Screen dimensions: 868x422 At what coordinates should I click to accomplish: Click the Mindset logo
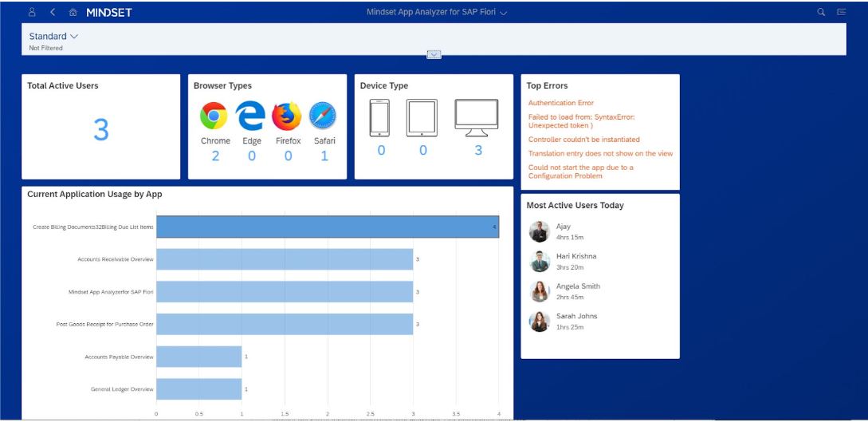[109, 12]
